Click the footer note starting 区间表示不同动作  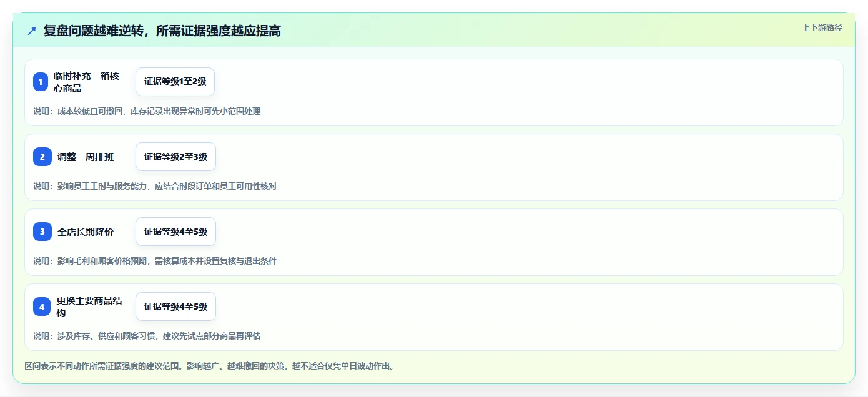(209, 366)
